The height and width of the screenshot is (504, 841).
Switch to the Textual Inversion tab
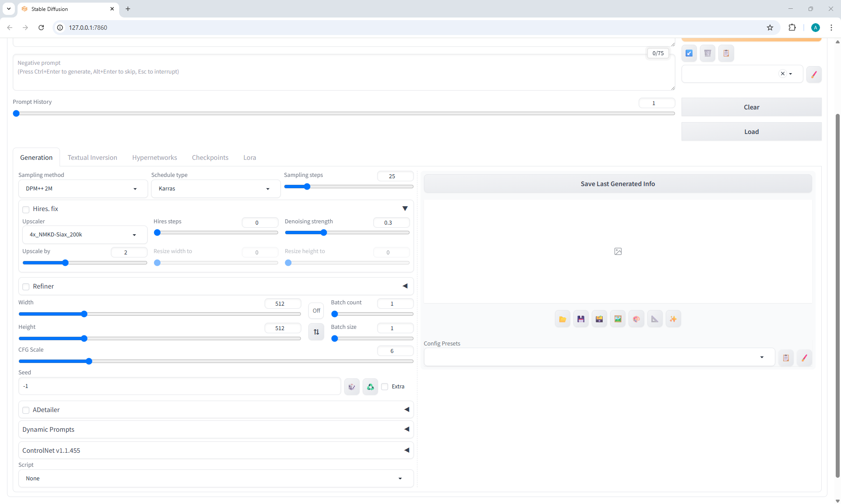pyautogui.click(x=92, y=158)
